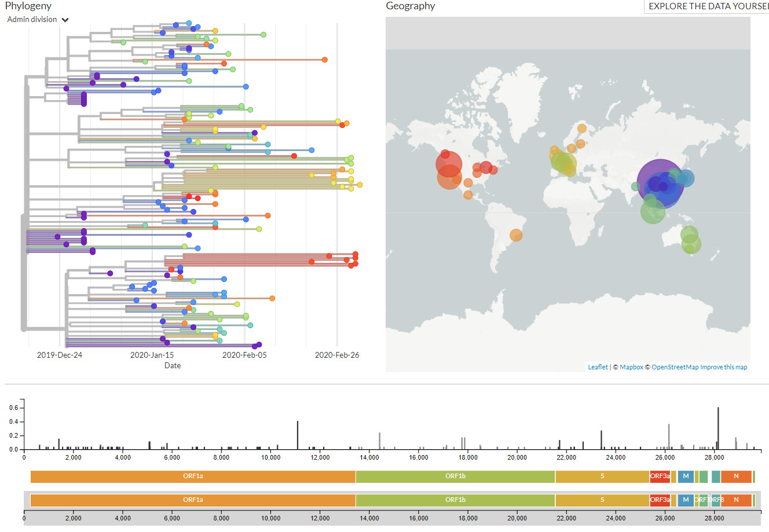The height and width of the screenshot is (532, 769).
Task: Click the orange circle over Scandinavia
Action: click(x=581, y=129)
